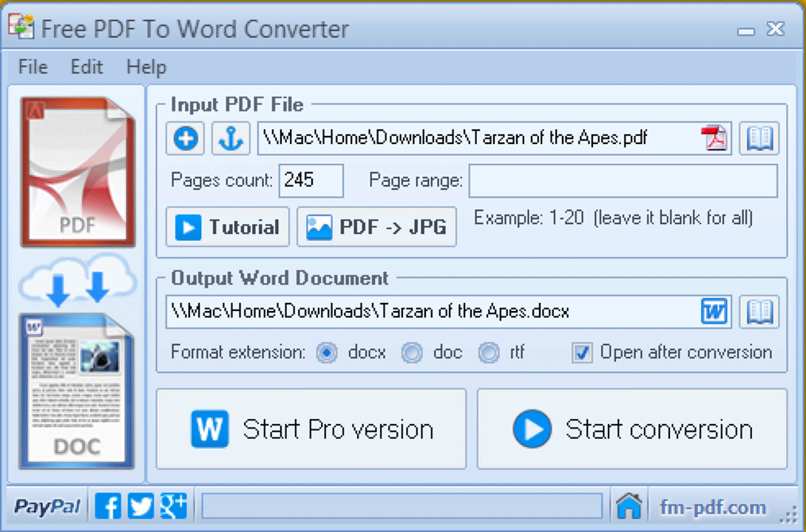Click the app icon in title bar
This screenshot has height=532, width=806.
point(21,26)
